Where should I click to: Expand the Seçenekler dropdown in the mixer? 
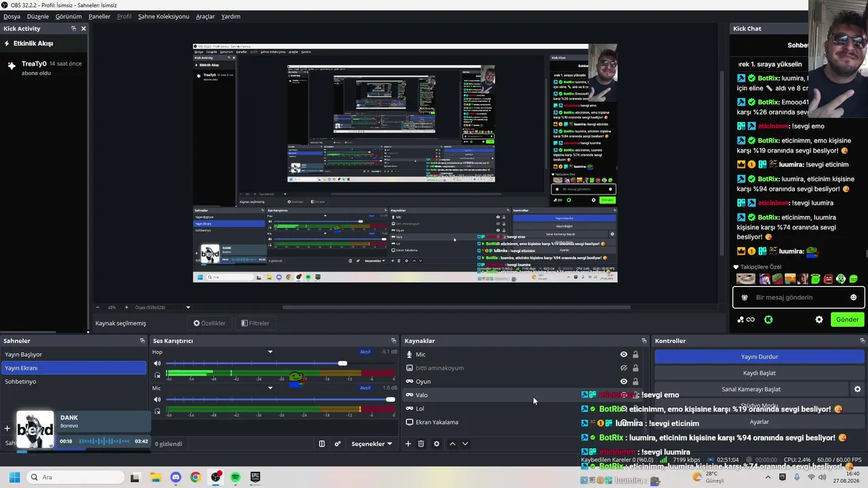tap(372, 444)
